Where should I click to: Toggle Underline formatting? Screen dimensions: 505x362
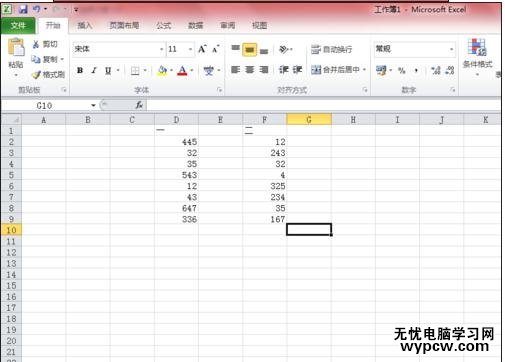108,70
